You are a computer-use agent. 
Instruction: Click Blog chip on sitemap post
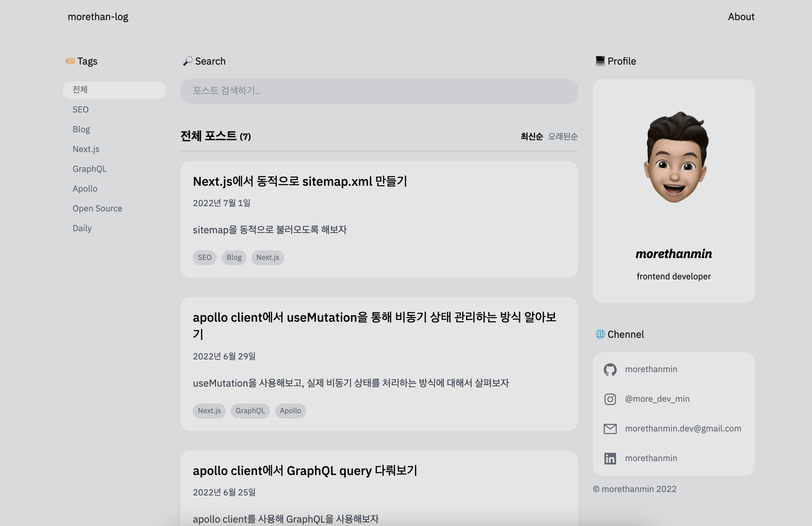[234, 257]
